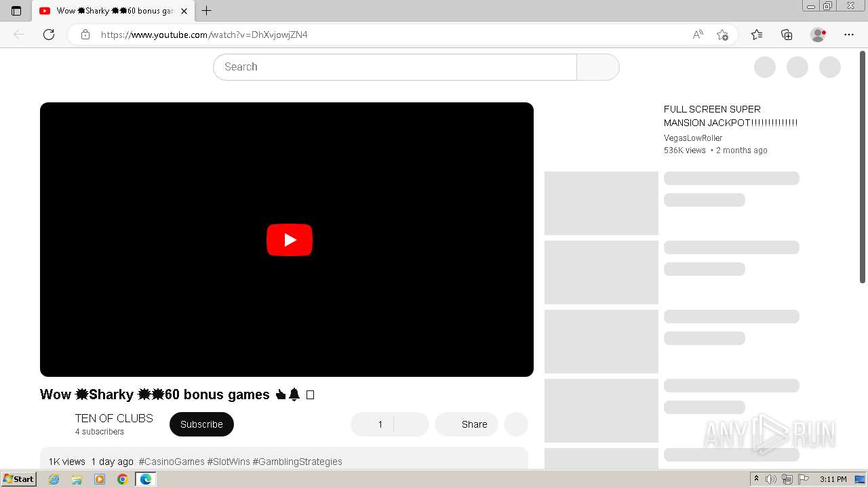This screenshot has height=488, width=868.
Task: Open the second round header icon placeholder
Action: coord(797,67)
